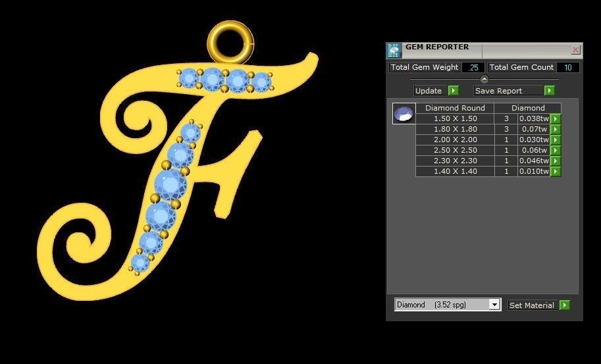The height and width of the screenshot is (364, 601).
Task: Click green arrow for the 1.80 X 1.80 row
Action: click(x=556, y=129)
